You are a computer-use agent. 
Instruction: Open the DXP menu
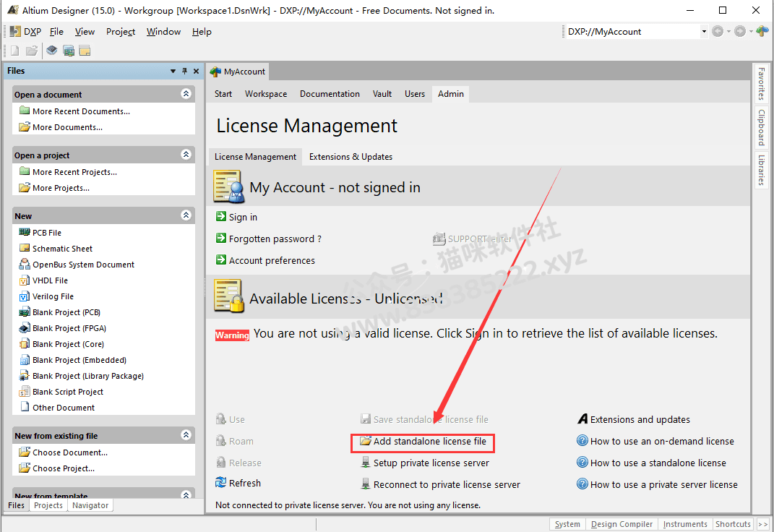click(26, 32)
